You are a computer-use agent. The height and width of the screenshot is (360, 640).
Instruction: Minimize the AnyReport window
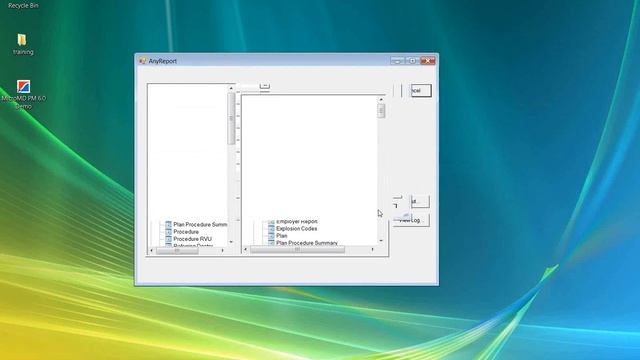click(397, 61)
